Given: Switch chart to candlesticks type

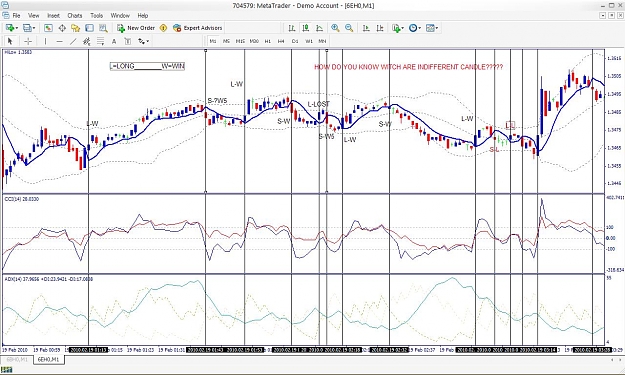Looking at the screenshot, I should click(305, 28).
